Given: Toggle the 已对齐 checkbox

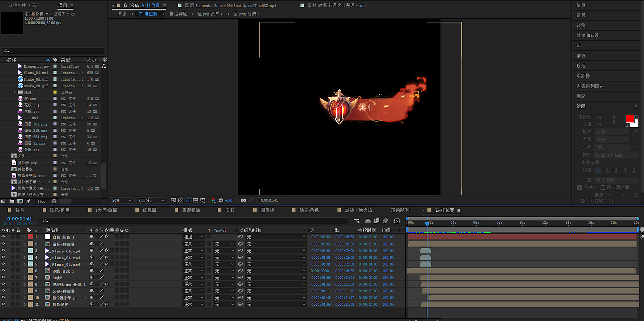Looking at the screenshot, I should [579, 187].
